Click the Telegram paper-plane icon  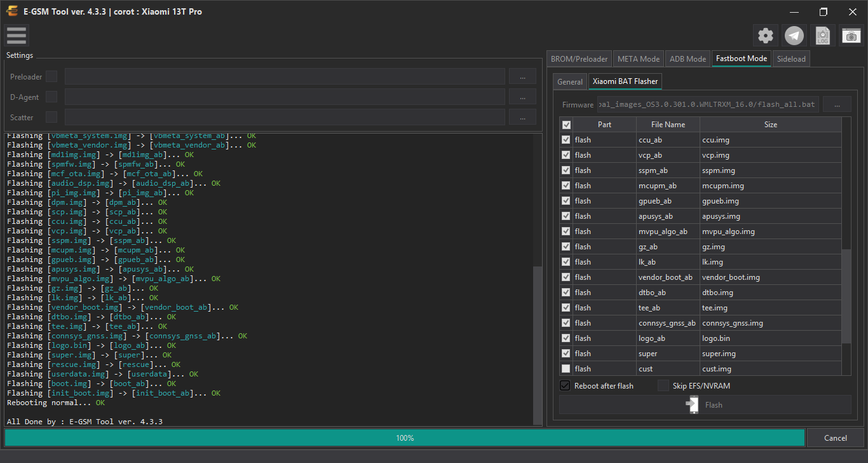(x=794, y=36)
